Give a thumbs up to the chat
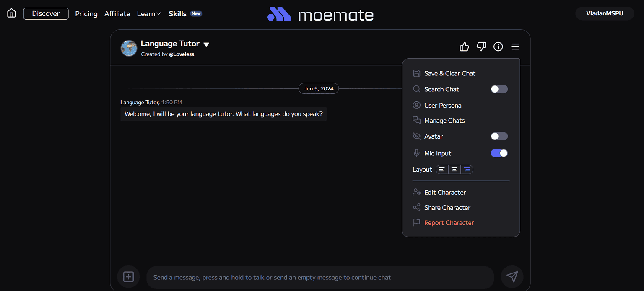644x291 pixels. coord(464,46)
